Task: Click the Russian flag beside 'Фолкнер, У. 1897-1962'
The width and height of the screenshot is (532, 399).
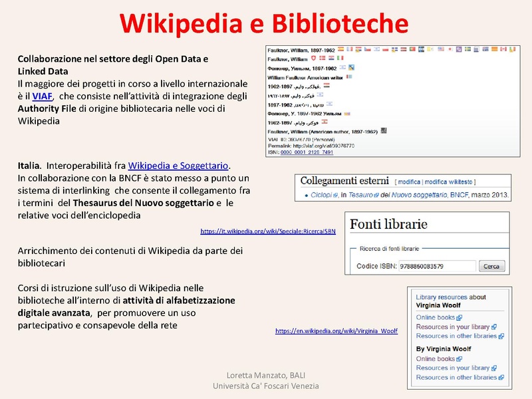Action: click(347, 114)
